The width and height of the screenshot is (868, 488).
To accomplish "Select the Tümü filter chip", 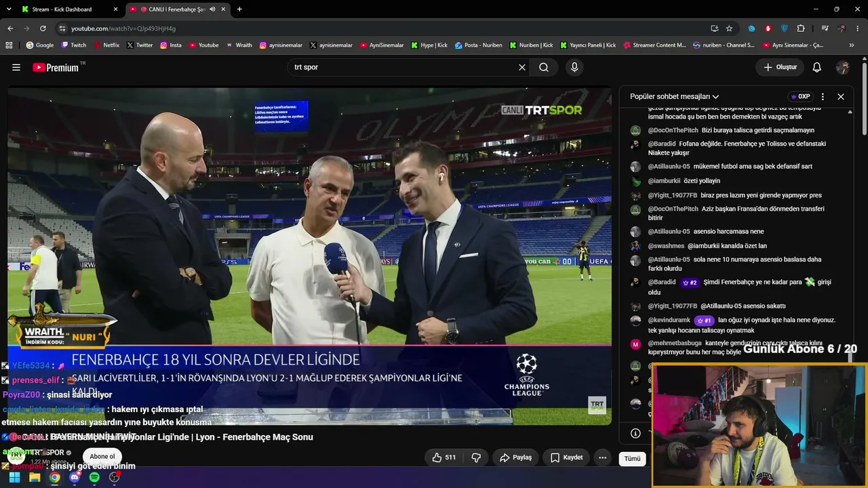I will pyautogui.click(x=632, y=458).
